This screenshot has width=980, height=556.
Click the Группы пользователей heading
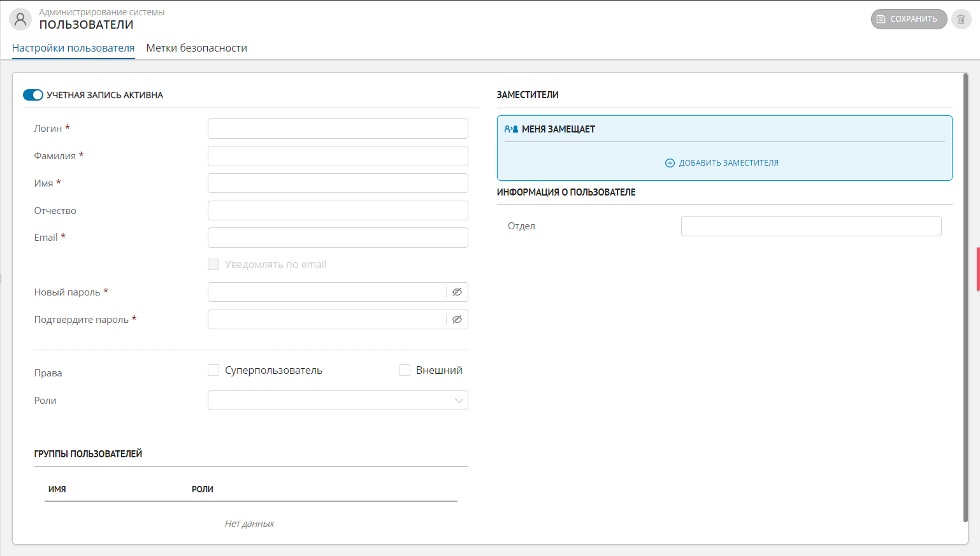tap(88, 454)
